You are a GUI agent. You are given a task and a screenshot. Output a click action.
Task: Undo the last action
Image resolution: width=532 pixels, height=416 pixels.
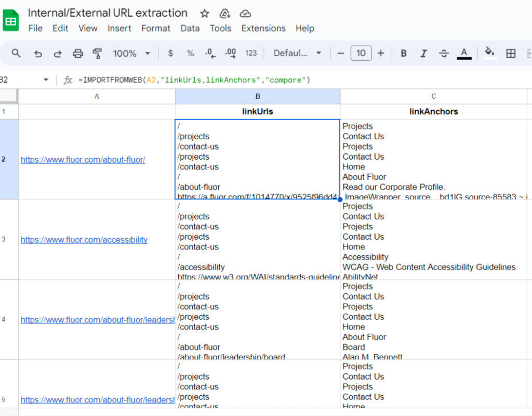38,53
